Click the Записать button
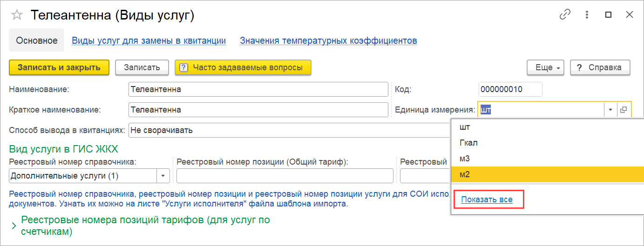 [x=142, y=67]
